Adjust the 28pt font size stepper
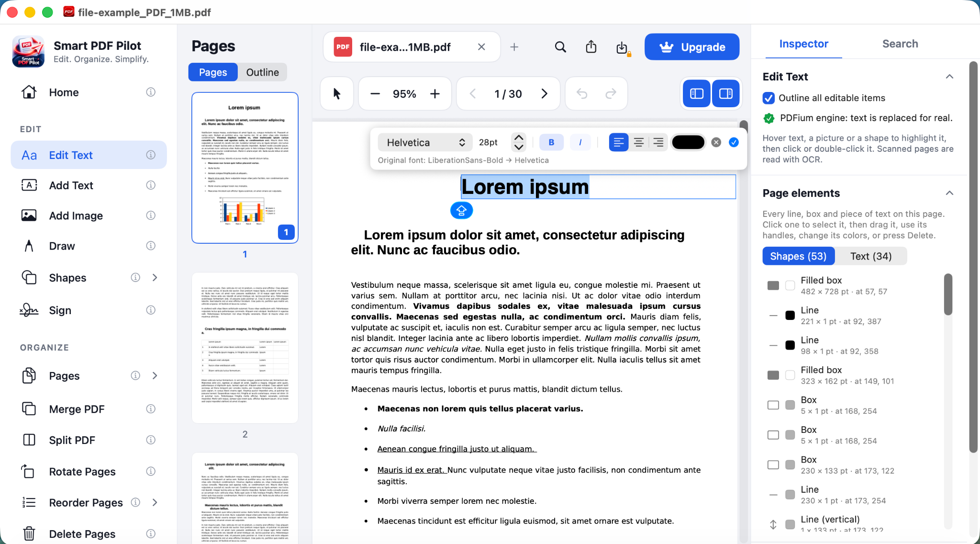The width and height of the screenshot is (980, 544). [519, 142]
